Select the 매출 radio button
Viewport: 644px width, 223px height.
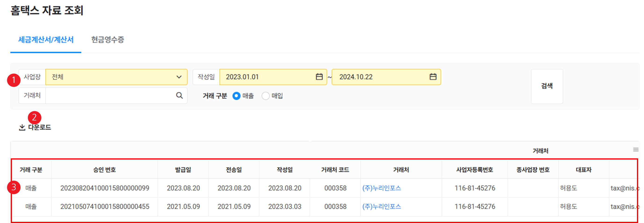(x=236, y=96)
